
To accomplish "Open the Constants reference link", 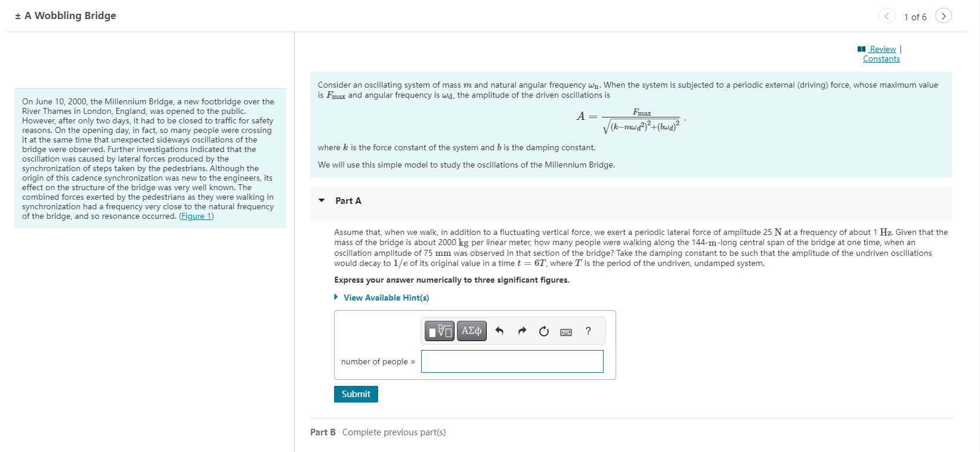I will tap(881, 58).
